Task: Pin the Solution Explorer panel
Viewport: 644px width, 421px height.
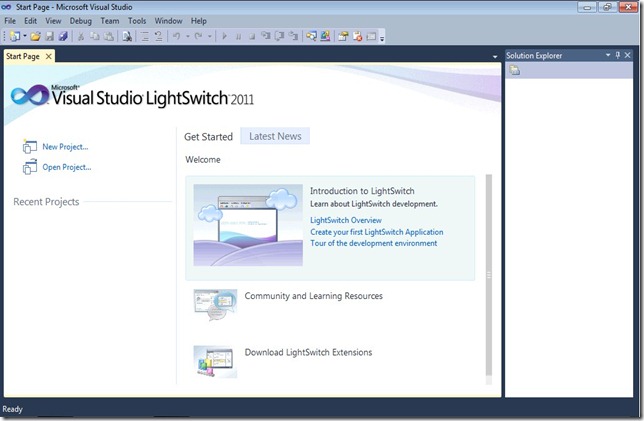Action: (x=617, y=55)
